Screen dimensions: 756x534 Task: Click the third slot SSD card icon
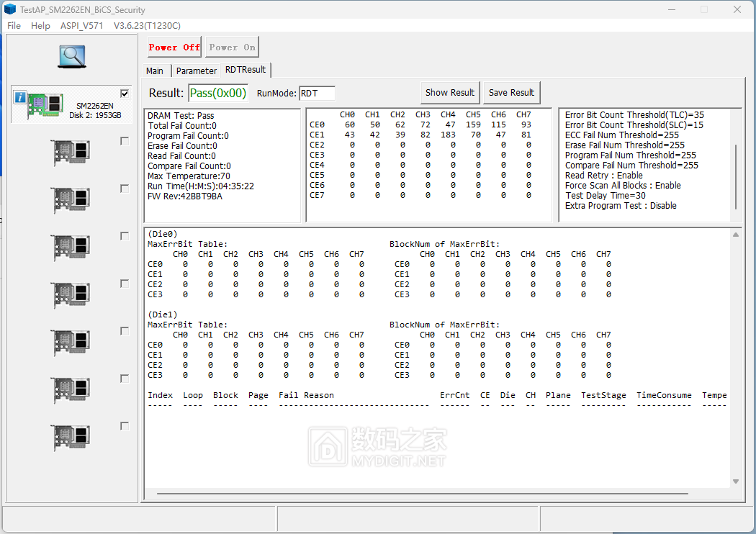tap(71, 200)
